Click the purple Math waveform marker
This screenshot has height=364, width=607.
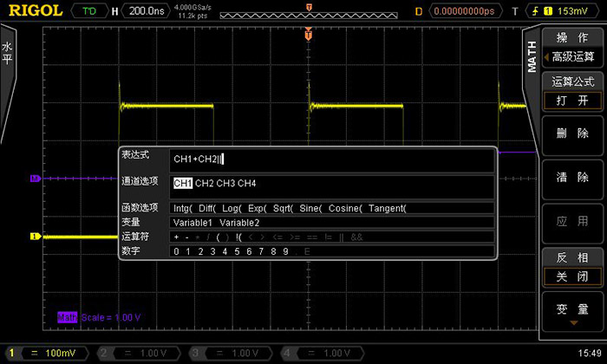pyautogui.click(x=35, y=178)
